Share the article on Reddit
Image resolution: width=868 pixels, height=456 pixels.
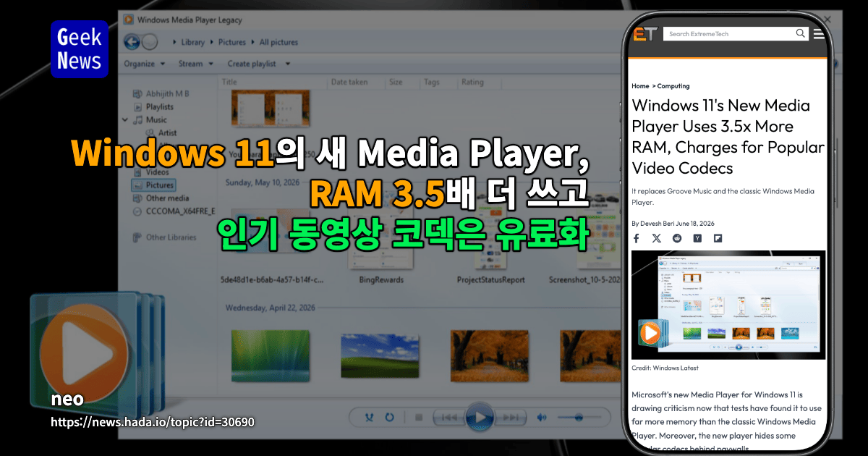point(677,238)
